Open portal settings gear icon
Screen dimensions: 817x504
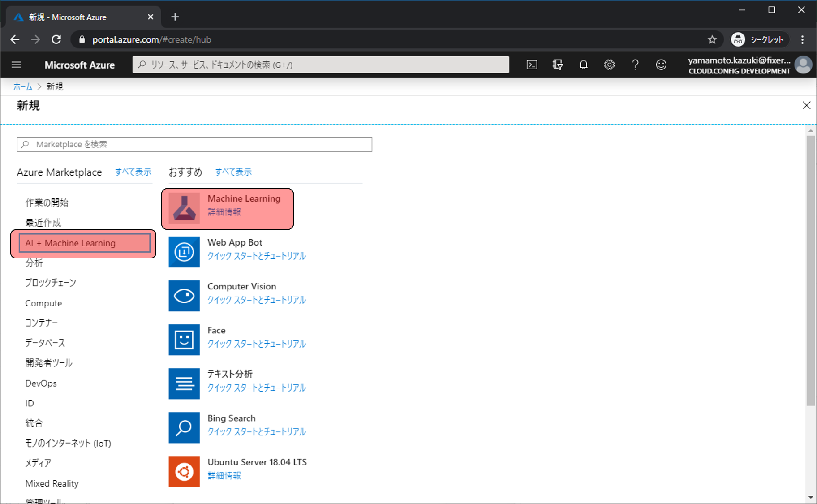pyautogui.click(x=609, y=65)
